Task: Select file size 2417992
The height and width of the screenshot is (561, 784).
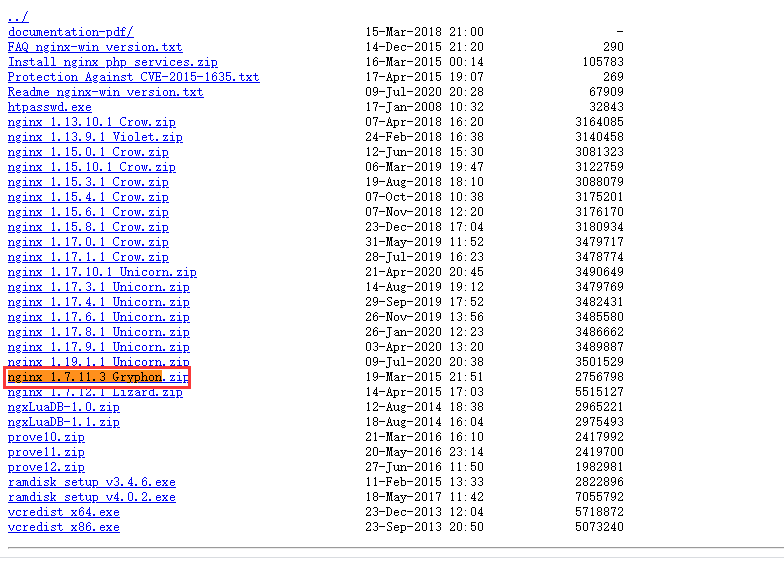Action: coord(599,437)
